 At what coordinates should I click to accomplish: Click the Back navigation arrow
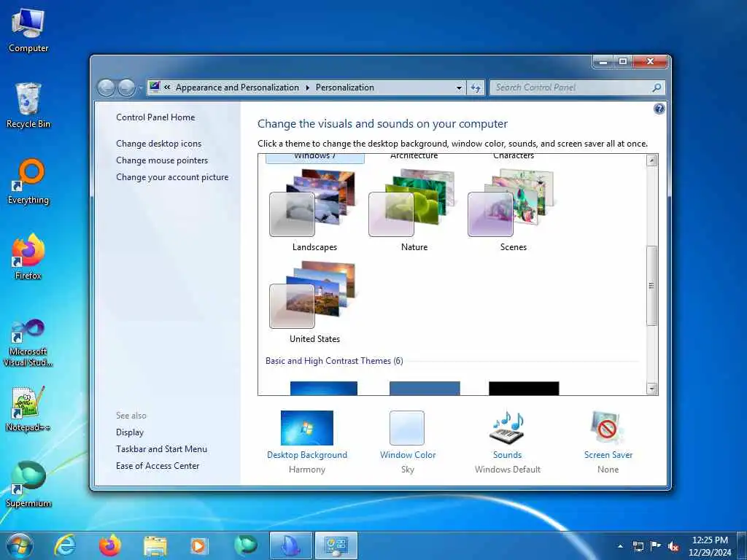[106, 87]
